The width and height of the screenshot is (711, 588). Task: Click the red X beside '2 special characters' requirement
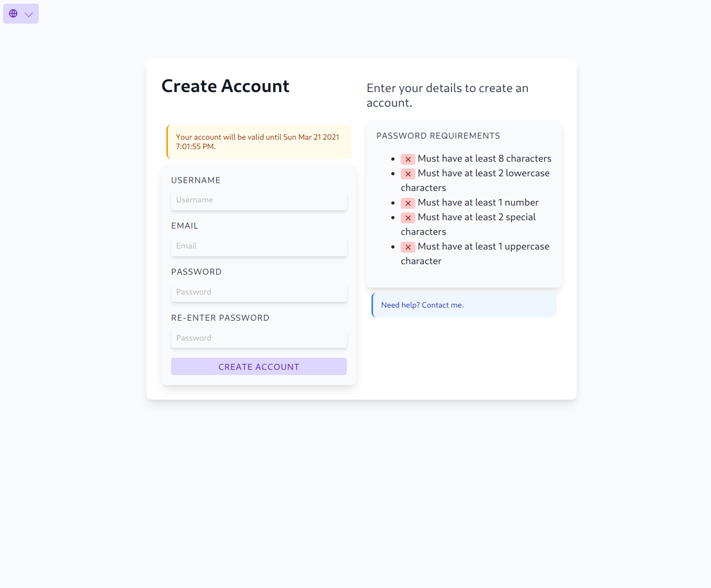(x=408, y=218)
